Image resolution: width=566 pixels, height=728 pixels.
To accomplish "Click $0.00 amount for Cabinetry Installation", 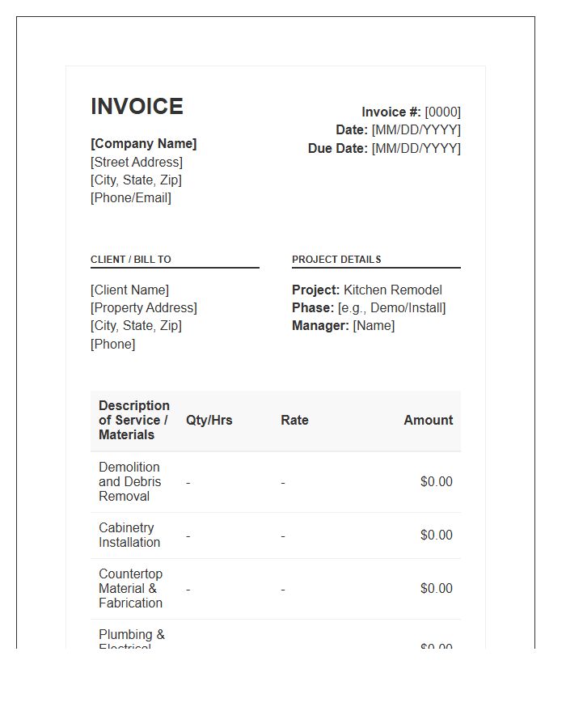I will [437, 535].
